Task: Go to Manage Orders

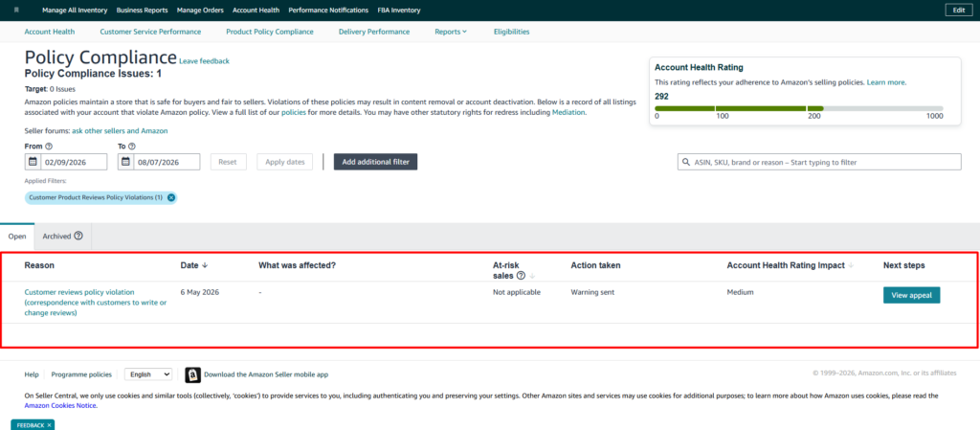Action: (200, 10)
